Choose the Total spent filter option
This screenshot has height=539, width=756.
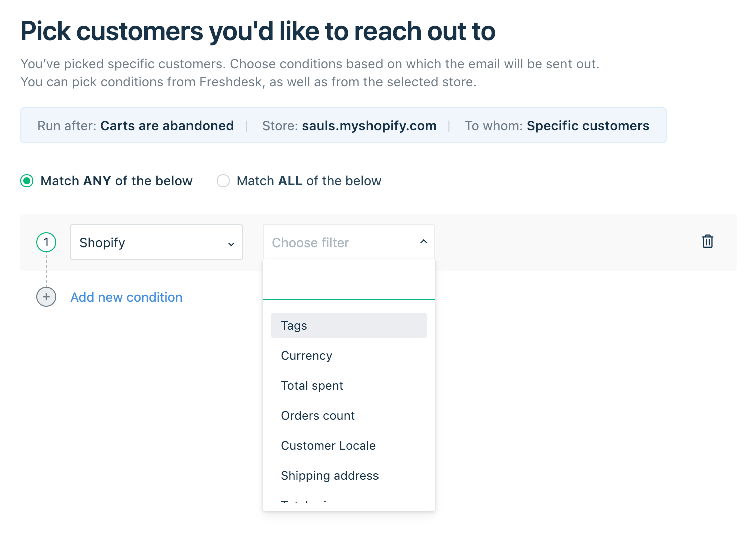[349, 385]
